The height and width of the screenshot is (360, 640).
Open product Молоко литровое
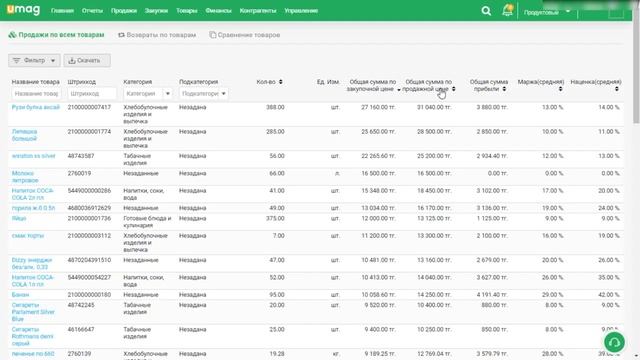coord(25,177)
